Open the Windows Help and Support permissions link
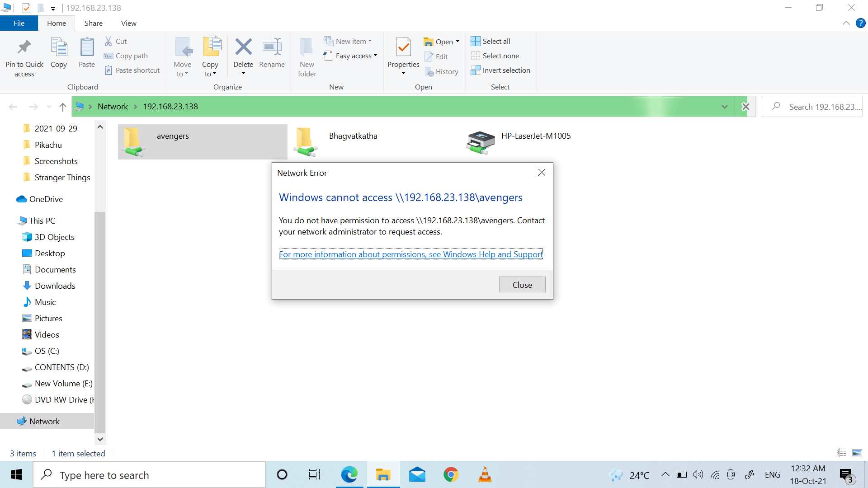Viewport: 868px width, 488px height. coord(410,254)
